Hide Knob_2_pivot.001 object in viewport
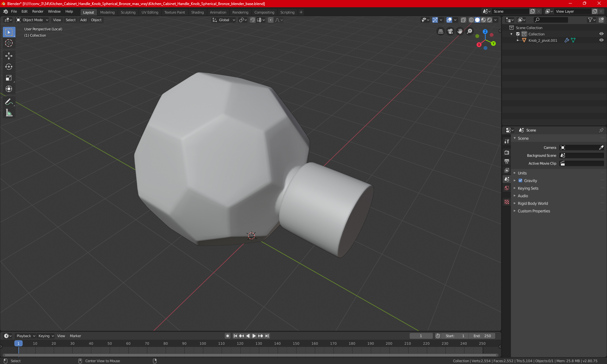 (601, 40)
